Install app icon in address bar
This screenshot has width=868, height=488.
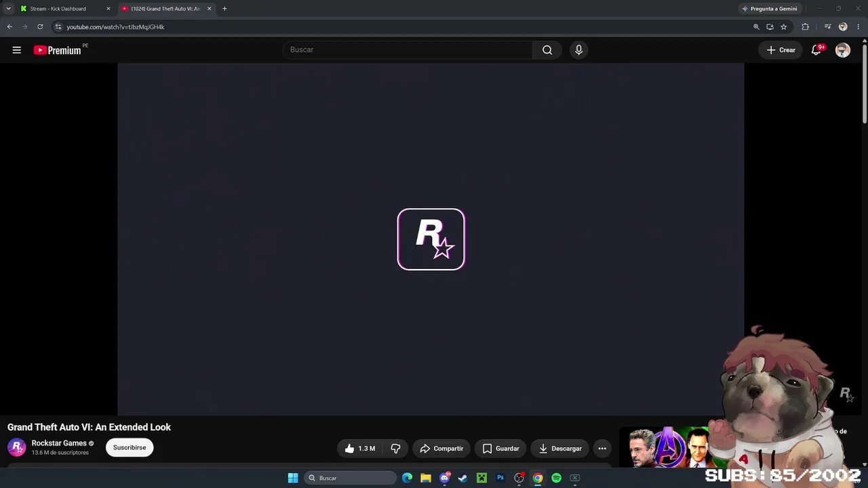(770, 26)
